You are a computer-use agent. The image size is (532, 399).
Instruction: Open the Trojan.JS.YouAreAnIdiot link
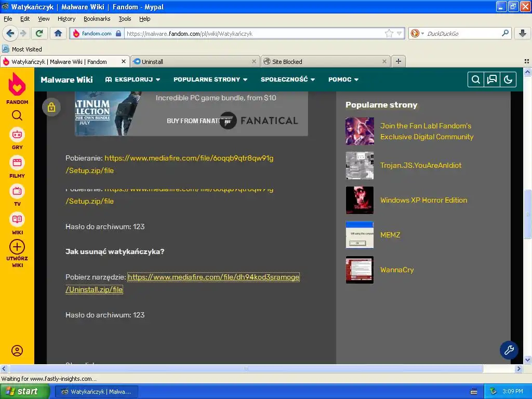pyautogui.click(x=421, y=165)
